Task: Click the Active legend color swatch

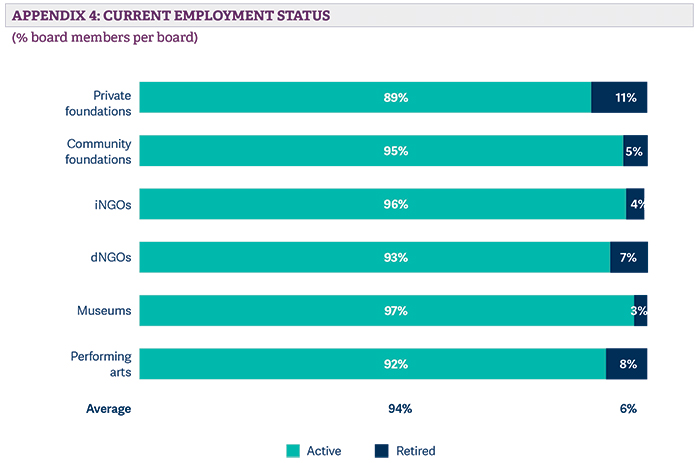Action: coord(294,451)
